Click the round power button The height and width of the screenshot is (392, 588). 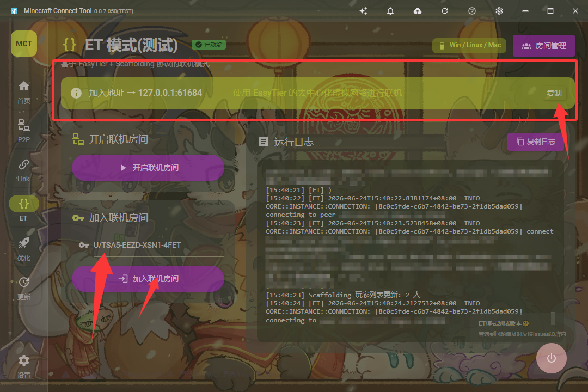[x=551, y=358]
